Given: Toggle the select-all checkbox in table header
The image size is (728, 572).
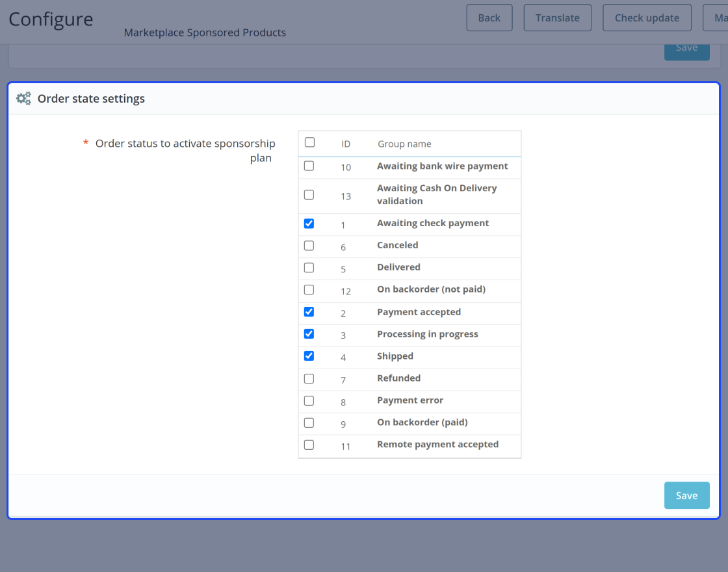Looking at the screenshot, I should (309, 142).
